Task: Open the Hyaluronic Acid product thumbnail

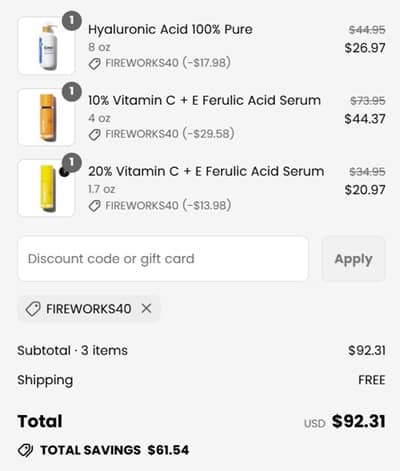Action: (46, 46)
